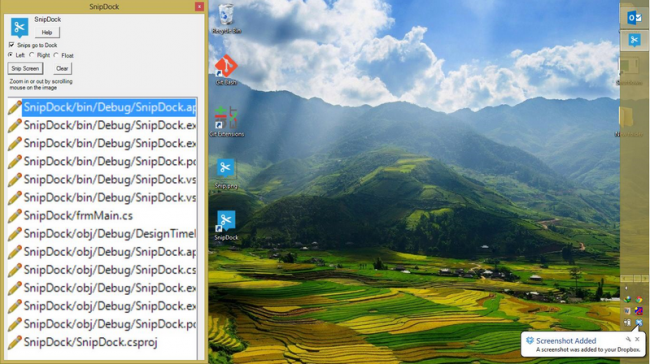
Task: Dismiss the Screenshot Added notification
Action: pyautogui.click(x=638, y=339)
